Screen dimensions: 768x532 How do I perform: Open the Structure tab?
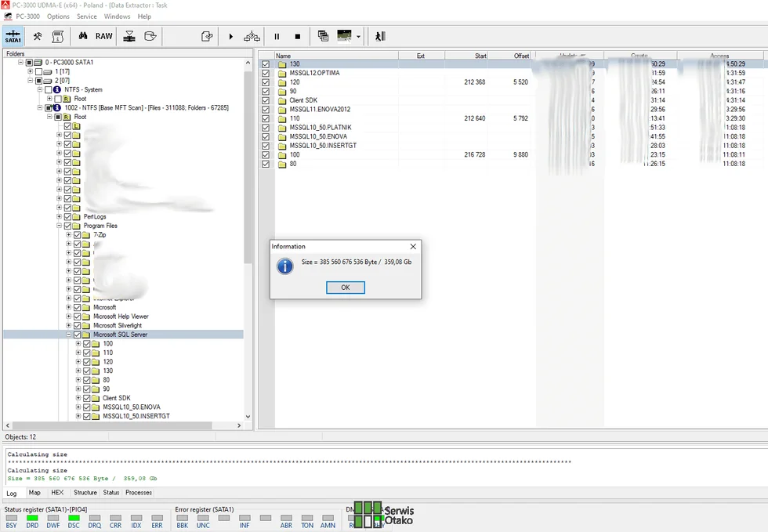point(85,493)
